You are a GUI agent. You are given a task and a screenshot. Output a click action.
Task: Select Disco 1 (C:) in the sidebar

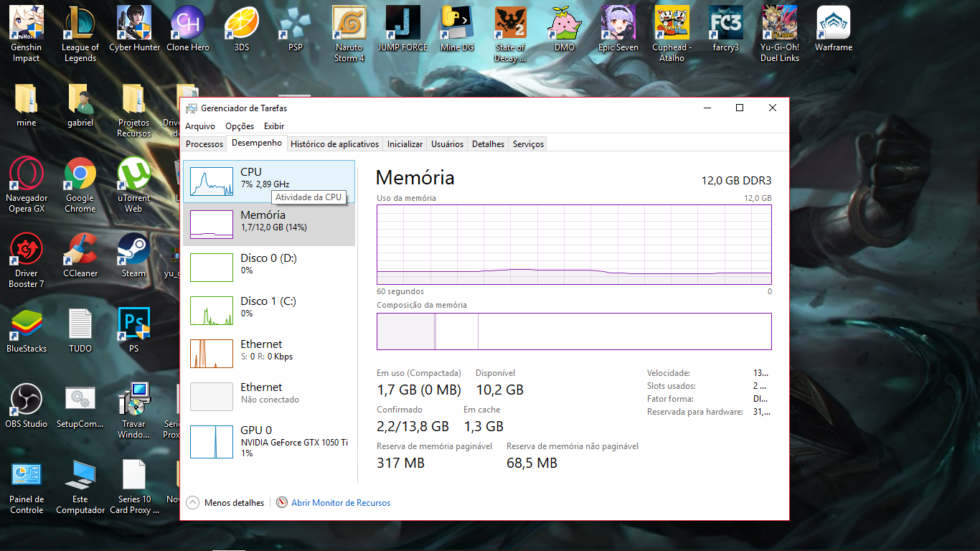pyautogui.click(x=269, y=311)
